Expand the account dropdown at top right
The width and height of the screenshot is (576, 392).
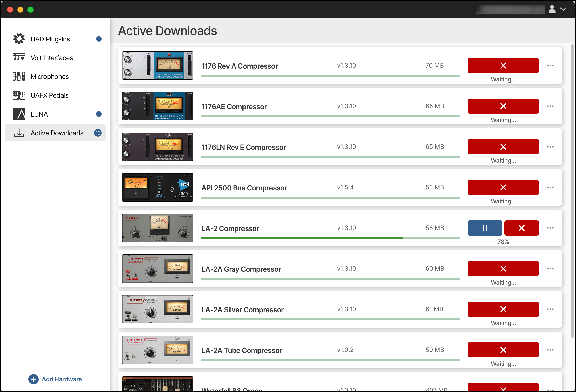tap(563, 9)
